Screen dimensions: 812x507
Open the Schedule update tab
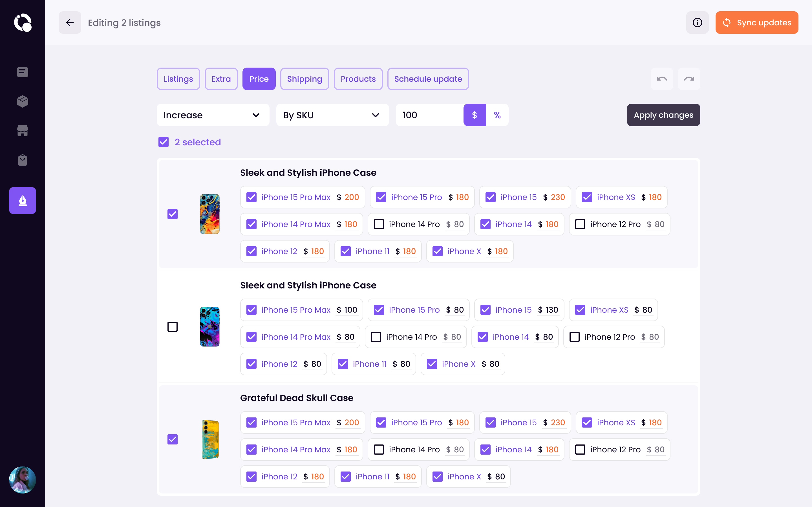(428, 79)
